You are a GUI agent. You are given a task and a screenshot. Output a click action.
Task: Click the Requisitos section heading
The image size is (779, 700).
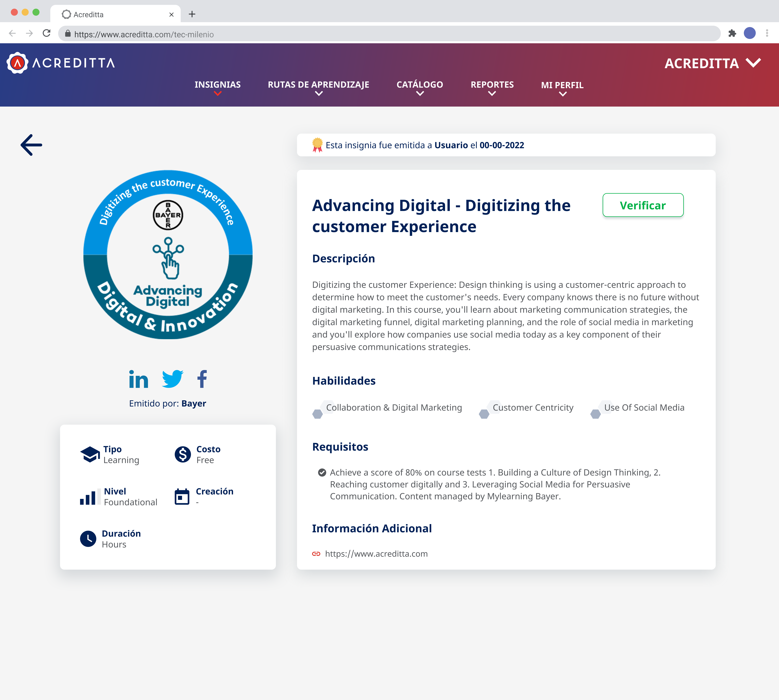coord(340,447)
